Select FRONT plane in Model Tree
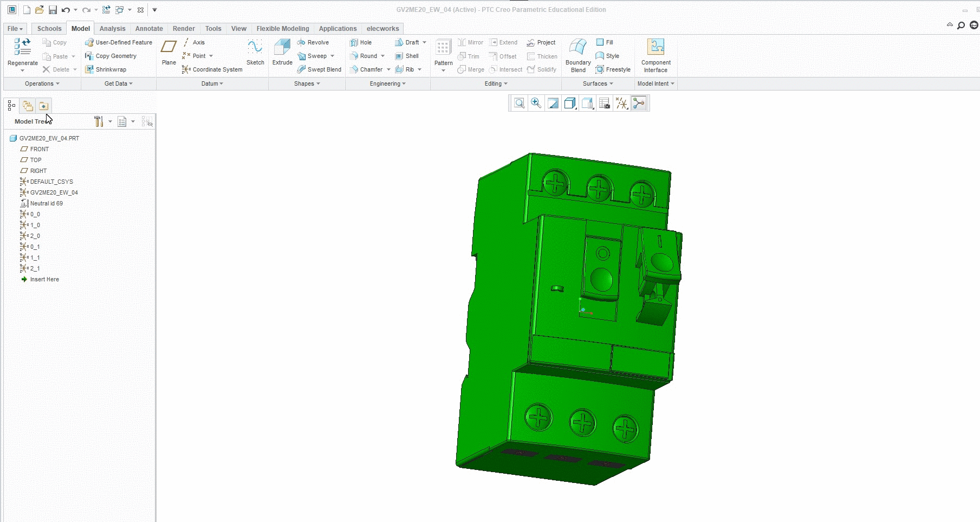Image resolution: width=980 pixels, height=522 pixels. coord(35,149)
